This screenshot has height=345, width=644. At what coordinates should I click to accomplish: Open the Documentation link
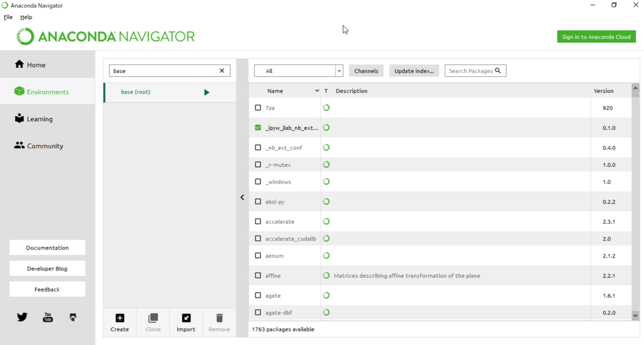click(47, 248)
